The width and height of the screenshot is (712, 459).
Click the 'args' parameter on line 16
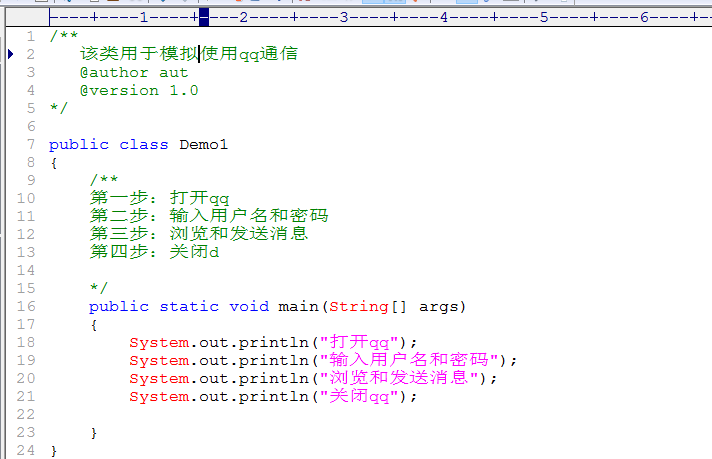(439, 307)
